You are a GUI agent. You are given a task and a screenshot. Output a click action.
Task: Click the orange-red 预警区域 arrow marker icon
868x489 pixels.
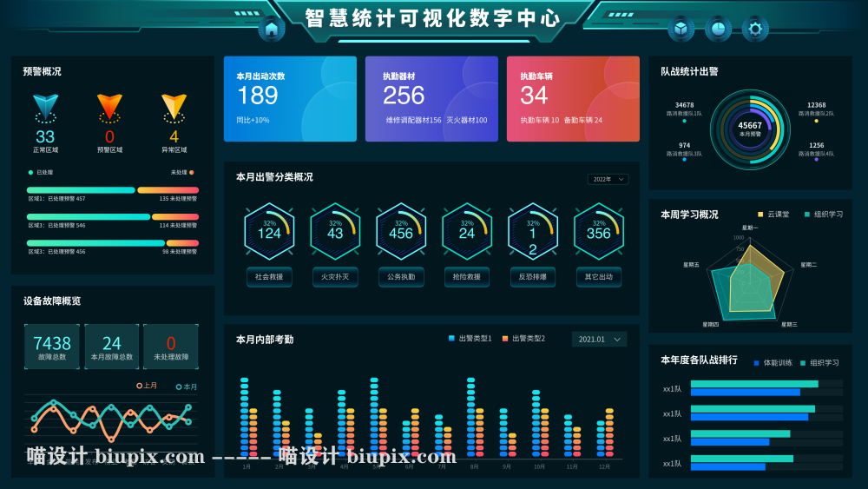[109, 108]
